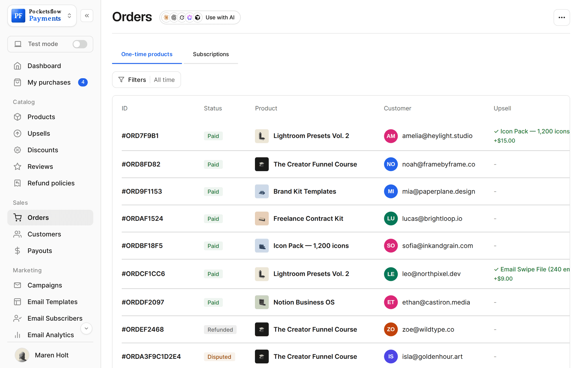Open order #ORD8FD82
The width and height of the screenshot is (588, 368).
(x=141, y=164)
